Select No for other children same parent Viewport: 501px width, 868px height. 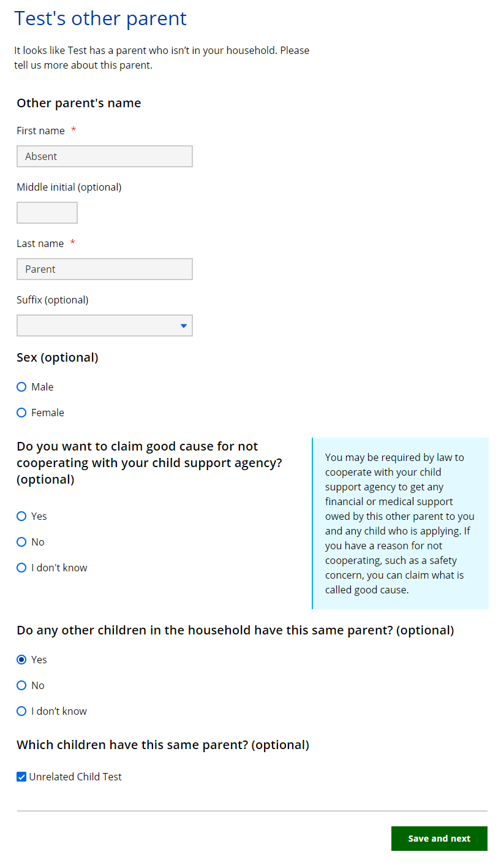click(x=21, y=685)
